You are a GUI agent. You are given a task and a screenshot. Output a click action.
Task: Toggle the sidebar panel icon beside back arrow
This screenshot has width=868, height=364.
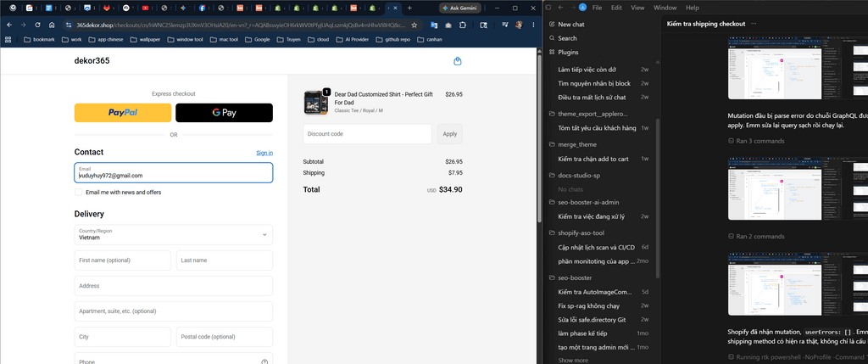[548, 8]
